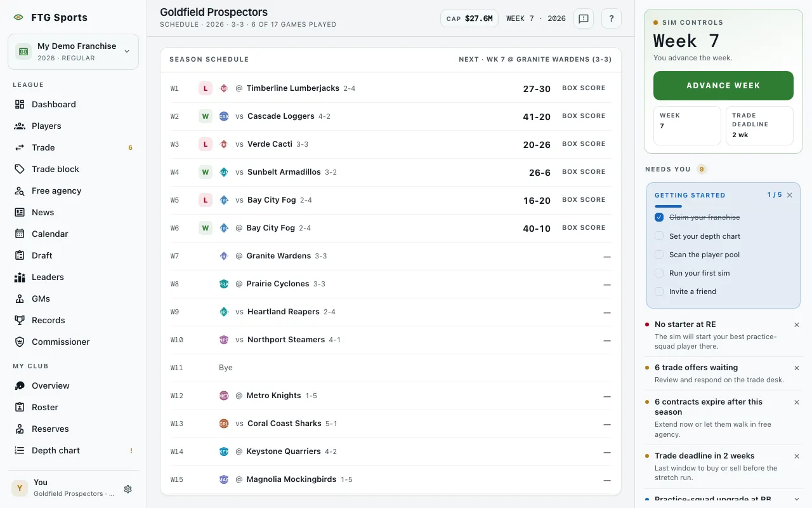Viewport: 812px width, 508px height.
Task: Open the Draft clipboard icon
Action: pyautogui.click(x=20, y=255)
